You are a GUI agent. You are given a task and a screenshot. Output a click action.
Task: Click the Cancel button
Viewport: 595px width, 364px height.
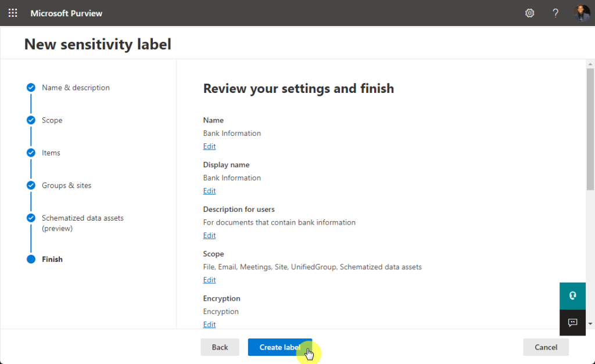[x=546, y=347]
